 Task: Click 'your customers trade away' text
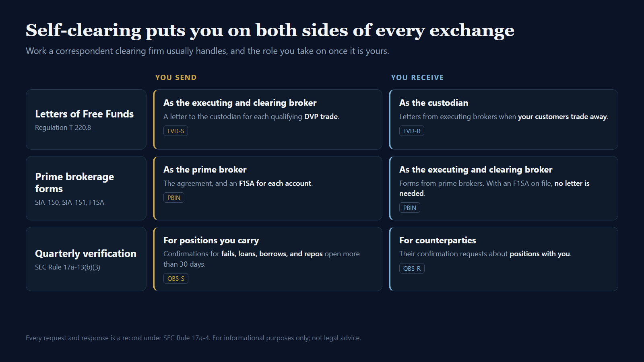tap(562, 117)
